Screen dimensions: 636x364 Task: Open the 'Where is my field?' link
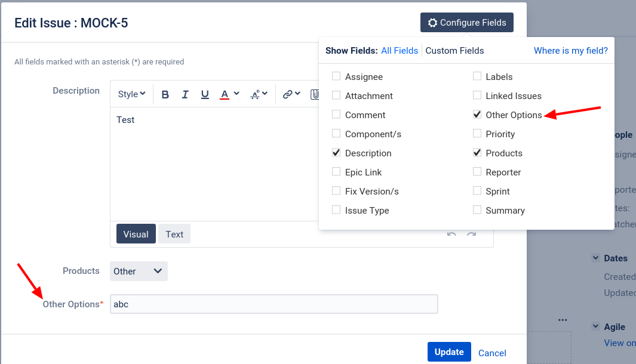570,50
